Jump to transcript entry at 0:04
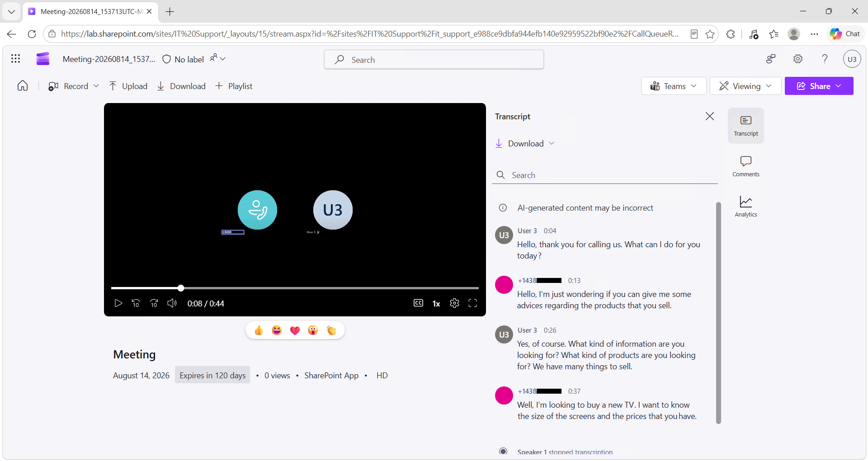The height and width of the screenshot is (461, 868). pyautogui.click(x=550, y=231)
